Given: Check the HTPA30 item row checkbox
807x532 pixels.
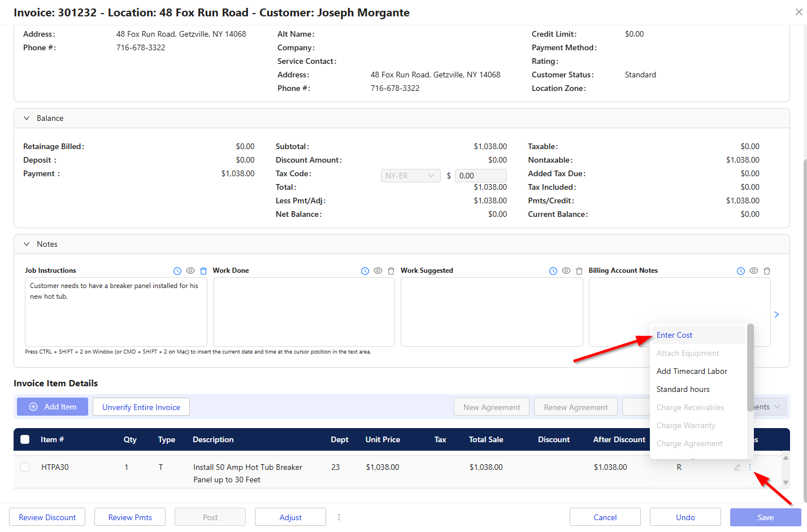Looking at the screenshot, I should pyautogui.click(x=25, y=467).
